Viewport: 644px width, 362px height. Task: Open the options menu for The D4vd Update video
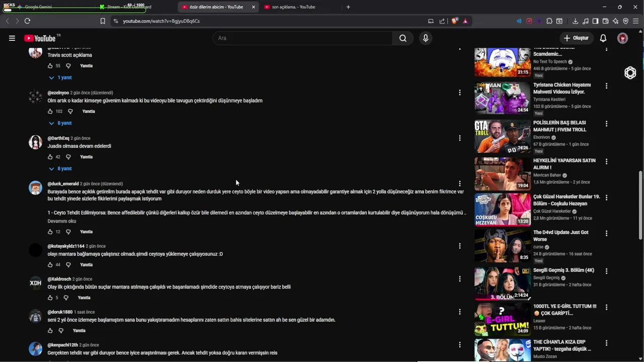tap(606, 233)
